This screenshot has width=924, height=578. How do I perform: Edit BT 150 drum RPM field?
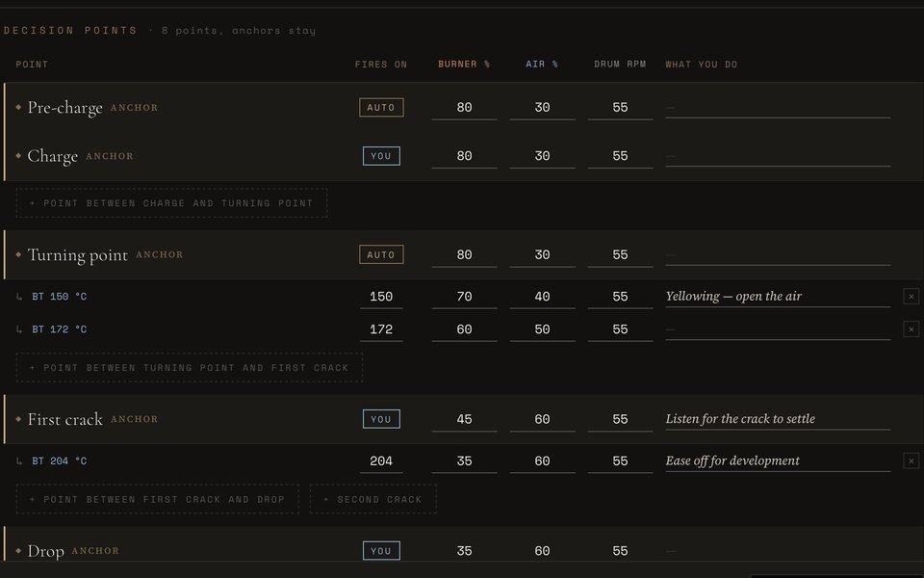[620, 297]
